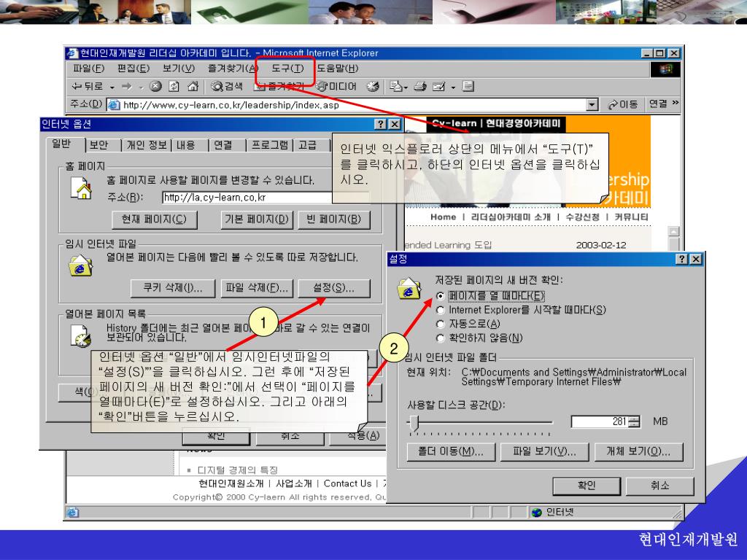
Task: Open the 보기(V) menu
Action: pyautogui.click(x=179, y=69)
